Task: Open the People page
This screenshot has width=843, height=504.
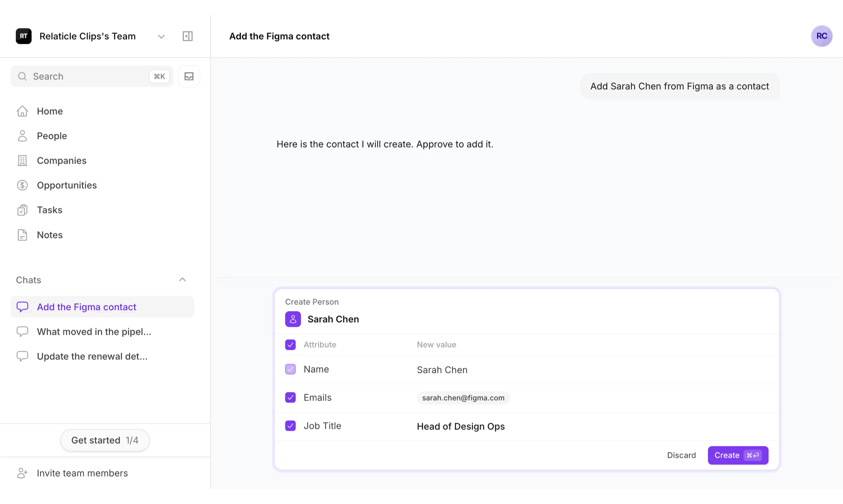Action: coord(102,136)
